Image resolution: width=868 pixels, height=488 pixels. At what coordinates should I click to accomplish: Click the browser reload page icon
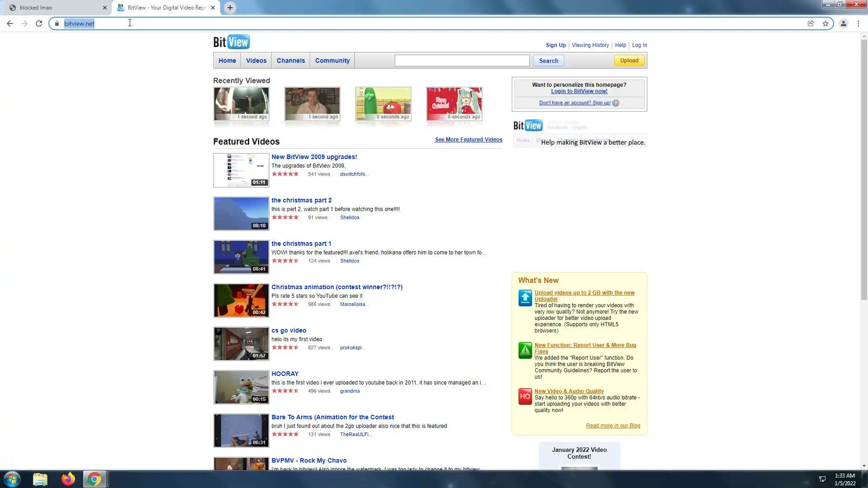[x=39, y=23]
